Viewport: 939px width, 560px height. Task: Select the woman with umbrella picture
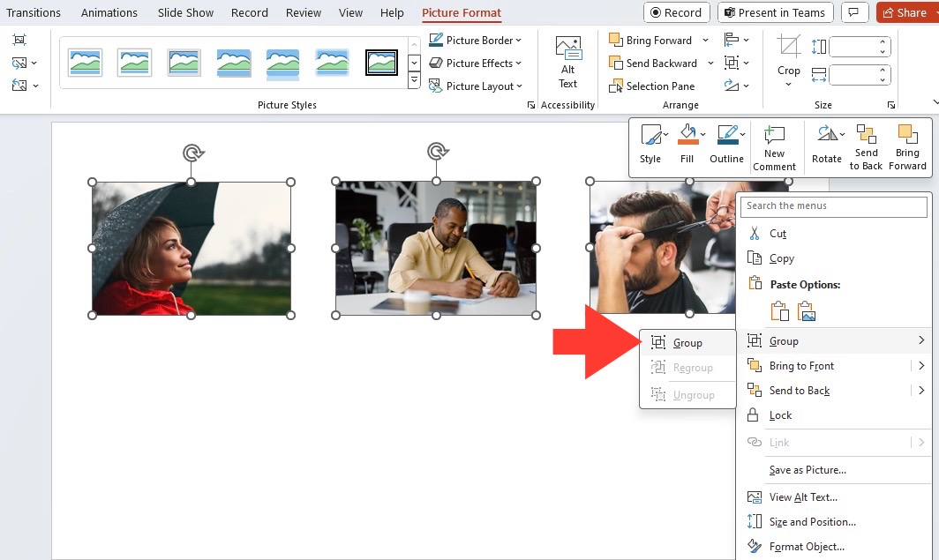[x=191, y=249]
